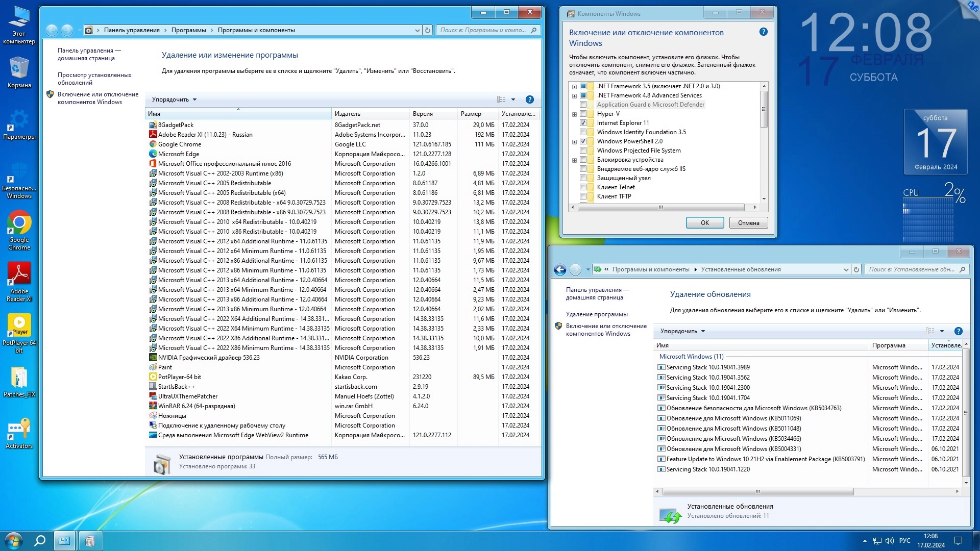Click OK in Windows Features dialog

(704, 223)
